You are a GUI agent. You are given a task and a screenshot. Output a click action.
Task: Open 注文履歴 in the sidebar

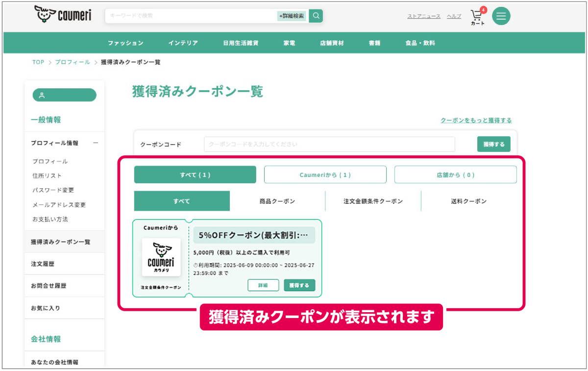coord(43,264)
